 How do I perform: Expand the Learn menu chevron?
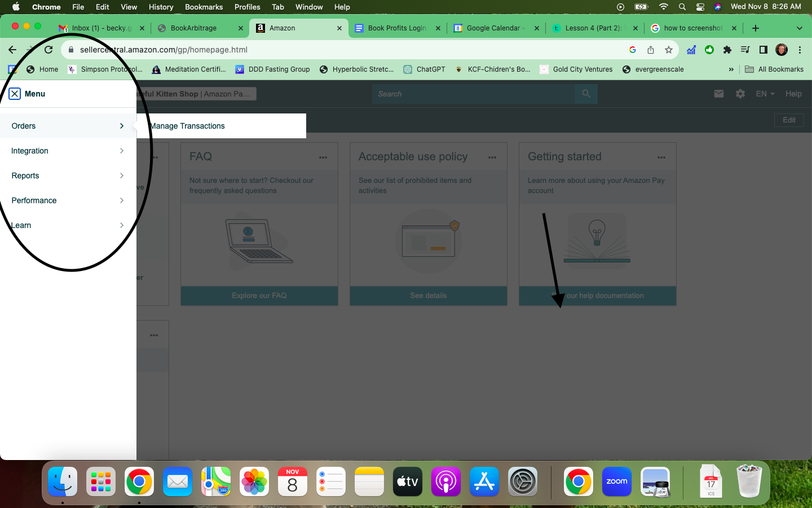click(x=122, y=225)
